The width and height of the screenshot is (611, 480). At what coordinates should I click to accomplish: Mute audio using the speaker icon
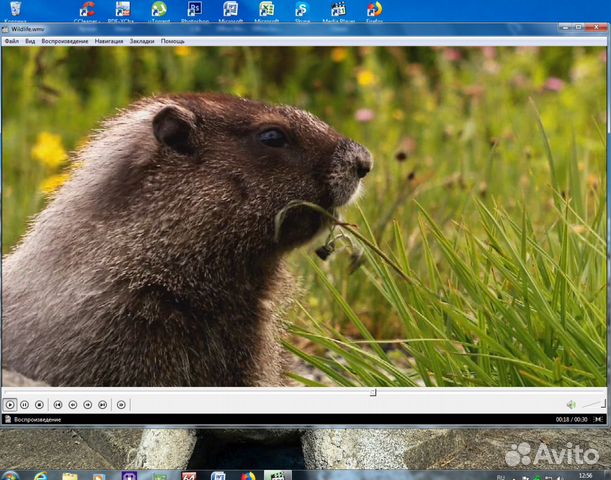click(571, 405)
